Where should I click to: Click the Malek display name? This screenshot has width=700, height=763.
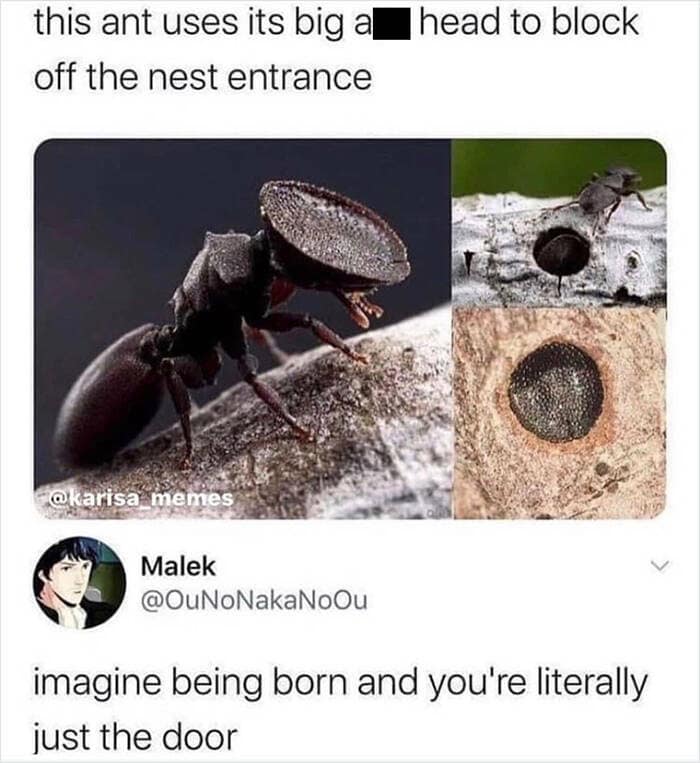pyautogui.click(x=178, y=566)
